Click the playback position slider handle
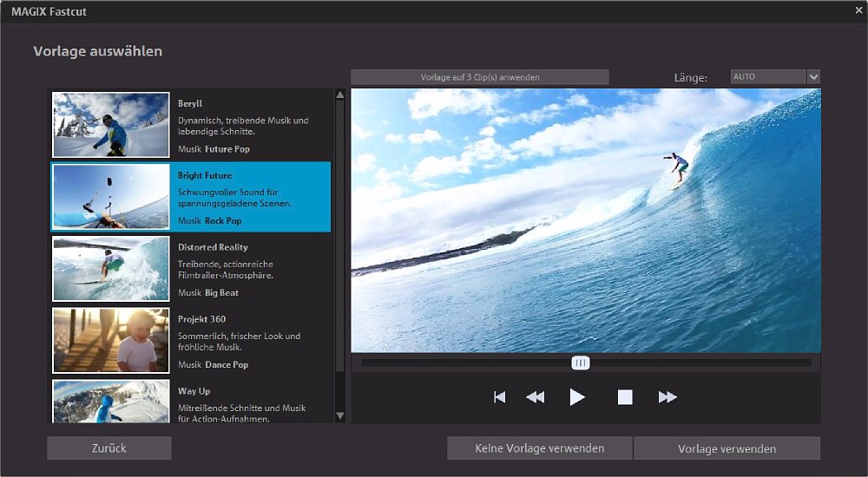This screenshot has width=868, height=477. (581, 363)
